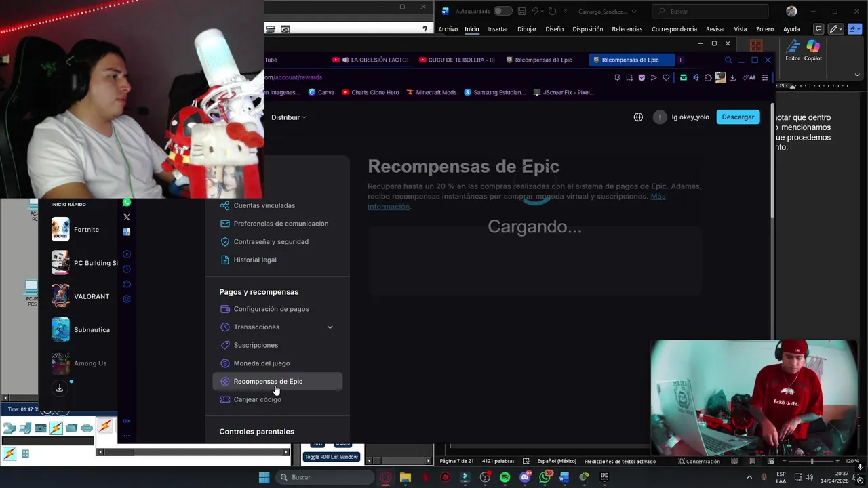Open Word's Insertar ribbon tab
The height and width of the screenshot is (488, 868).
pos(498,29)
